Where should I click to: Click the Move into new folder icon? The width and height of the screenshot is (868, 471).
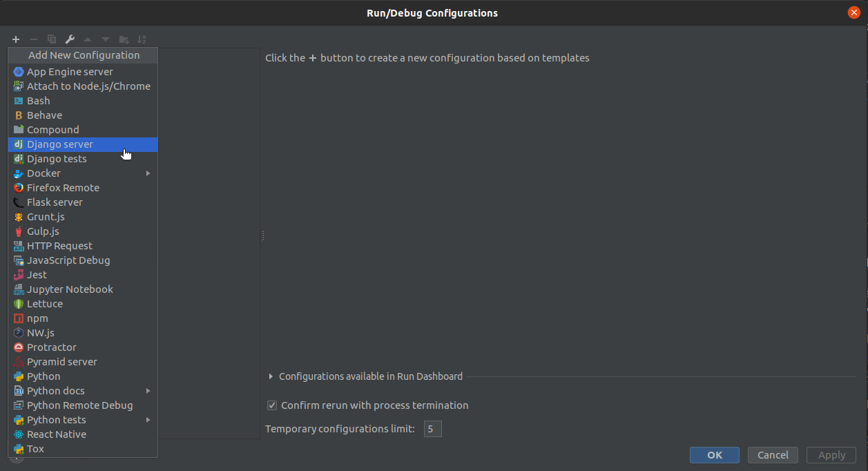[x=124, y=39]
